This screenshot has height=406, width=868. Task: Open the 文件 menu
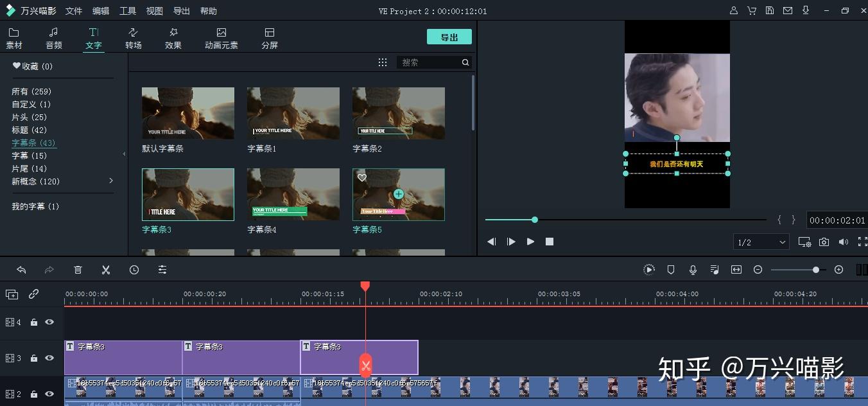pos(74,11)
